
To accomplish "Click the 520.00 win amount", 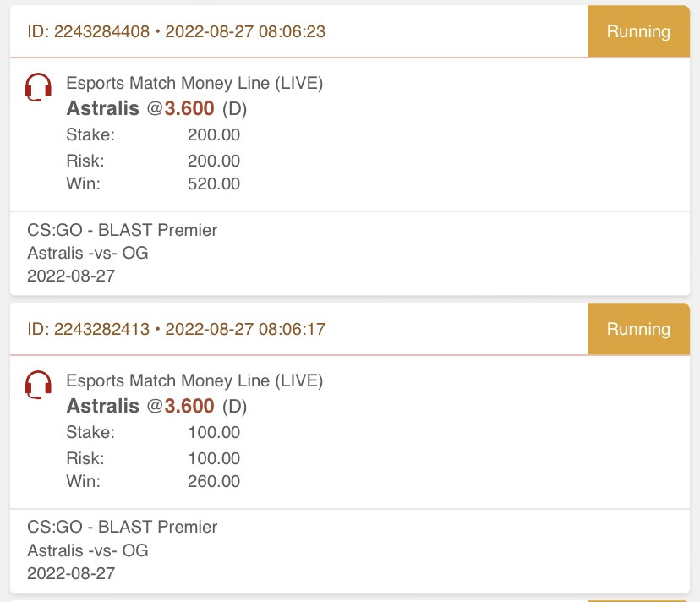I will [x=214, y=183].
